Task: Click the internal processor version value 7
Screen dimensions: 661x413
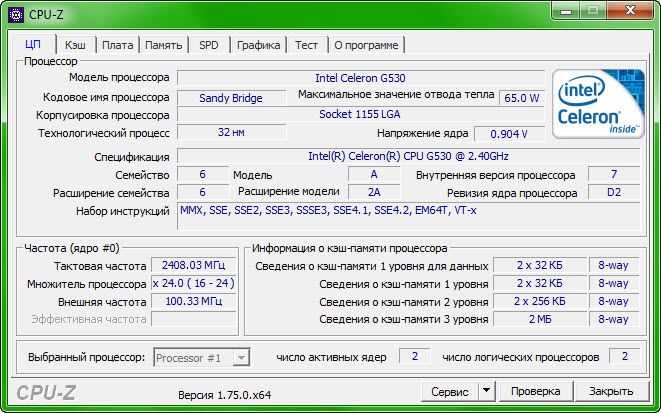Action: [614, 174]
